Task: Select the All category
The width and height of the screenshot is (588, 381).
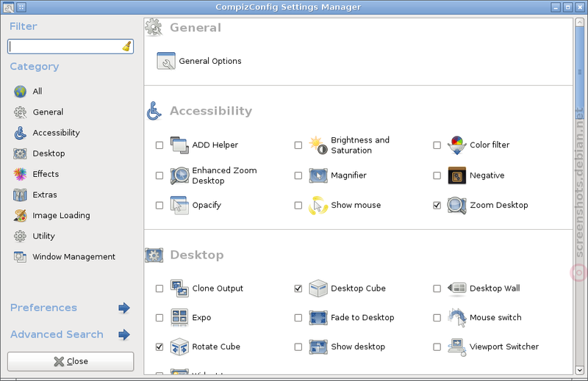Action: coord(28,92)
